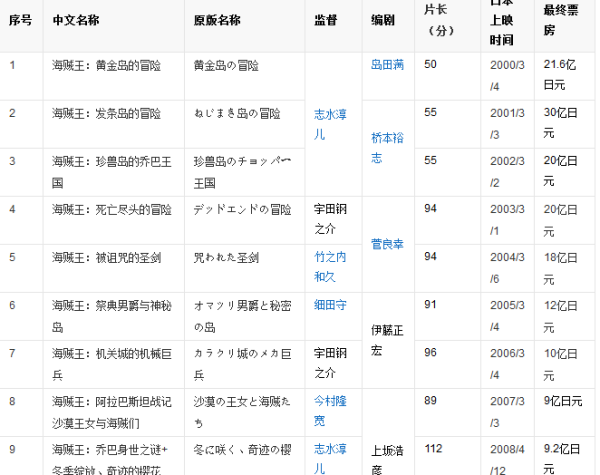Click runtime value 91

tap(430, 304)
